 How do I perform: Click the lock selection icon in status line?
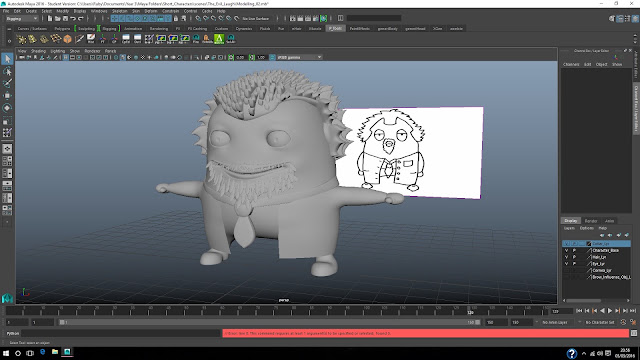coord(176,18)
